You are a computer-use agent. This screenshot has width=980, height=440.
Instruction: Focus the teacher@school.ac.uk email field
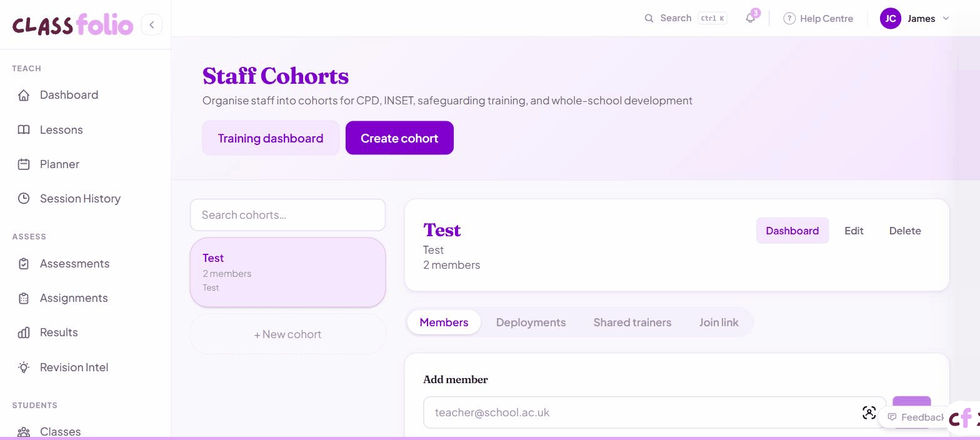(654, 412)
